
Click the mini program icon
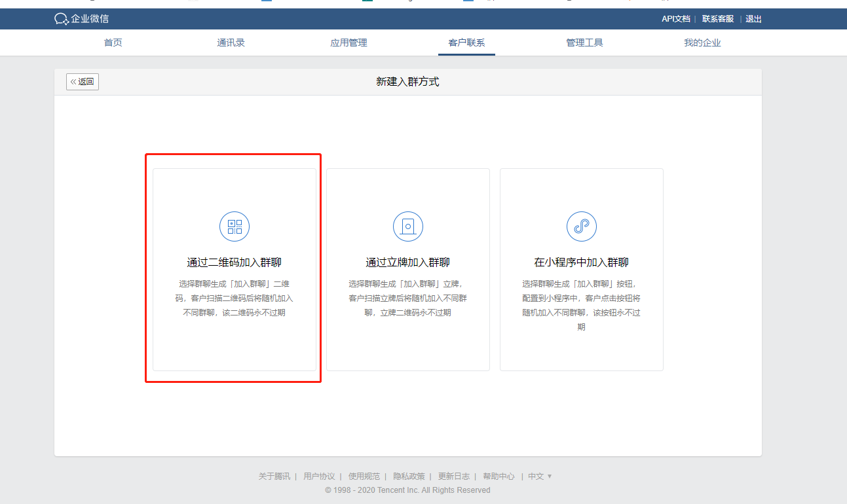582,226
